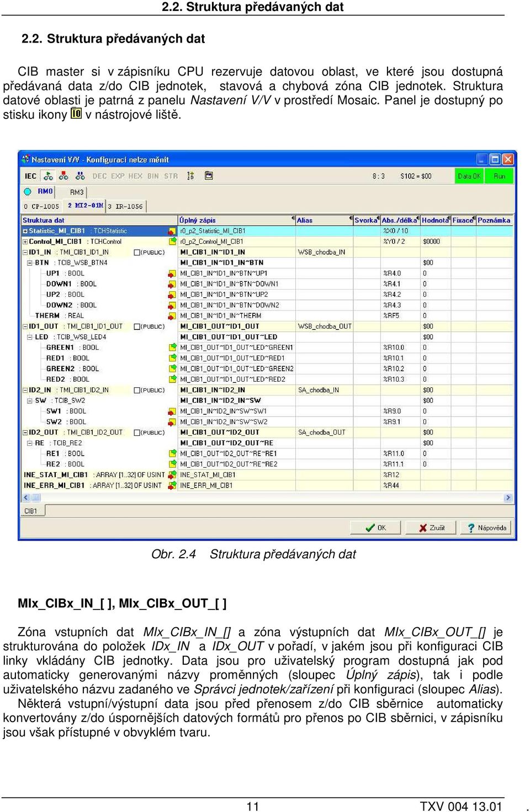Click the red input icon on SW1 row
This screenshot has width=530, height=812.
[172, 412]
